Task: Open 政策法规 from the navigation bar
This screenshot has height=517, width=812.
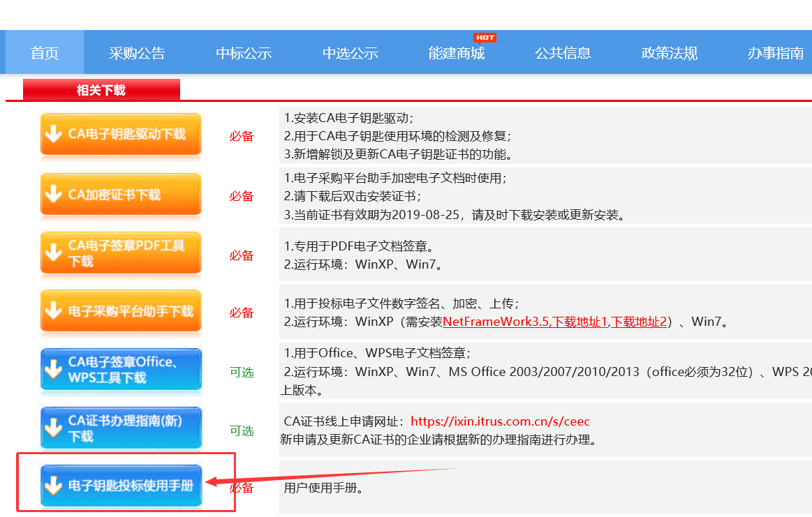Action: (x=670, y=54)
